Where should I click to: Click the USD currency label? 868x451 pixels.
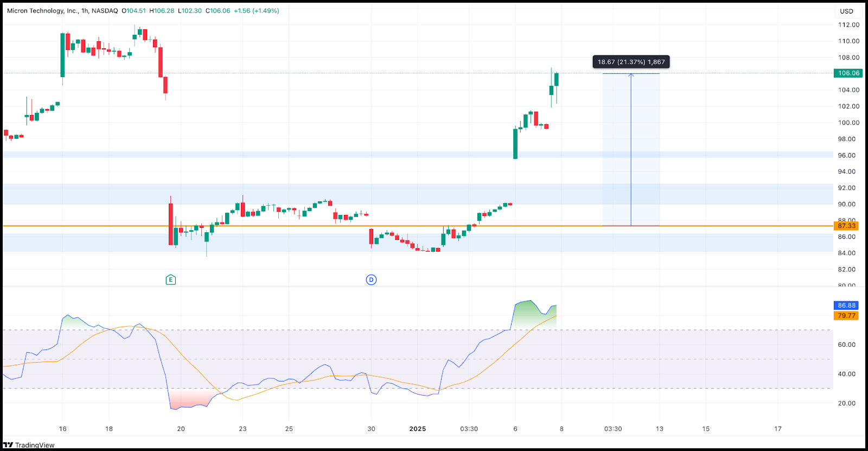tap(846, 11)
